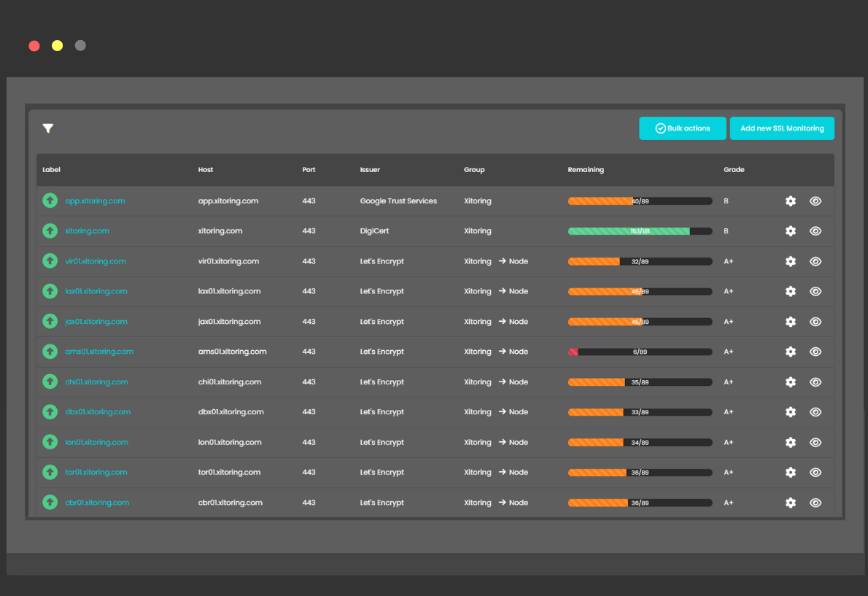
Task: Sort by the Port column header
Action: [x=309, y=169]
